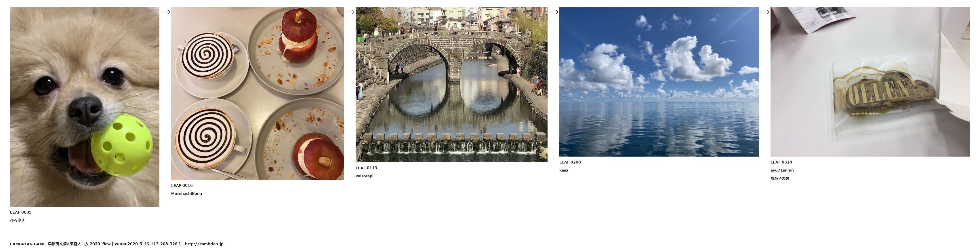Select the LEAF 0208 label
Screen dimensions: 980x251
click(570, 162)
